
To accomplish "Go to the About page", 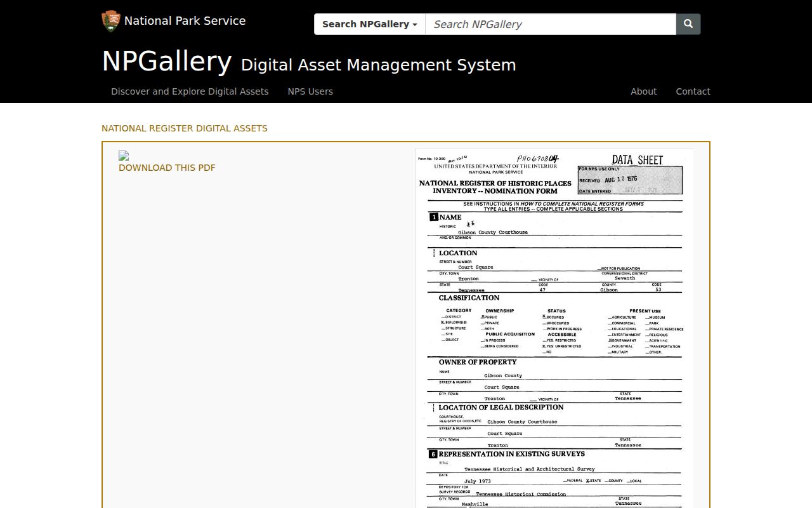I will point(643,91).
